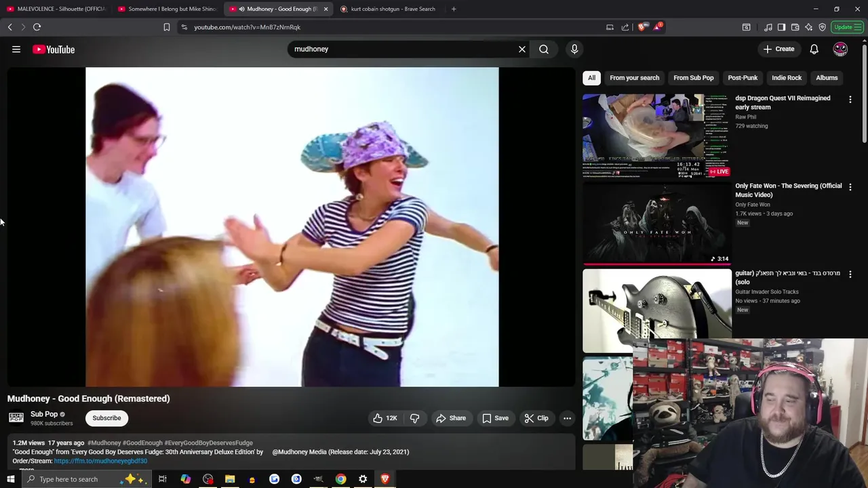Clear the mudhoney search text
The height and width of the screenshot is (488, 868).
[x=522, y=49]
